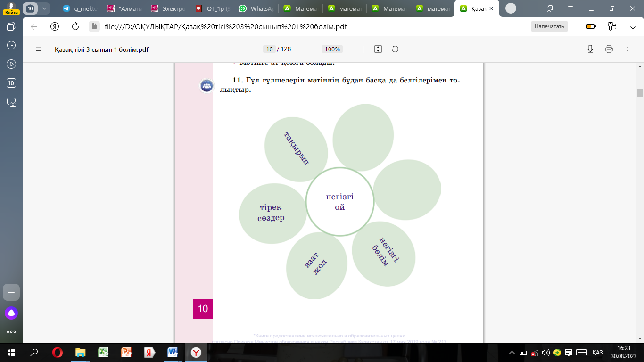Show hidden system tray icons
Image resolution: width=644 pixels, height=362 pixels.
[x=512, y=352]
